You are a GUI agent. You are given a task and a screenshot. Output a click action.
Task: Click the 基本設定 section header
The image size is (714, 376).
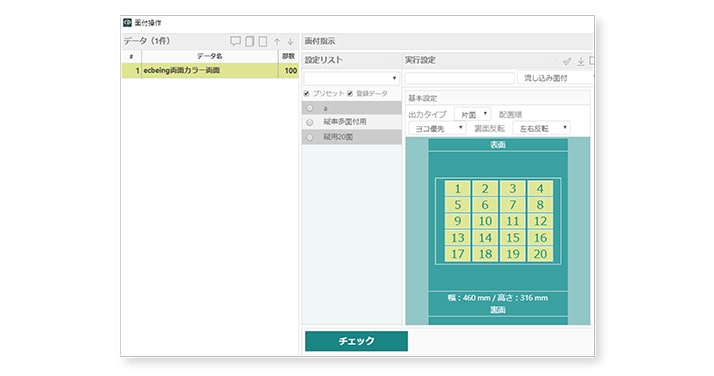(x=497, y=98)
